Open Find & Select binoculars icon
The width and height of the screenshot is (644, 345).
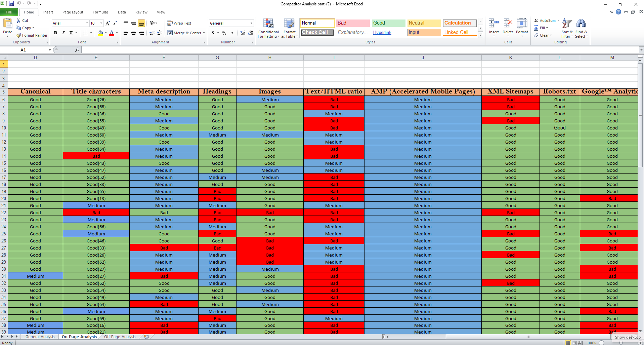[581, 24]
